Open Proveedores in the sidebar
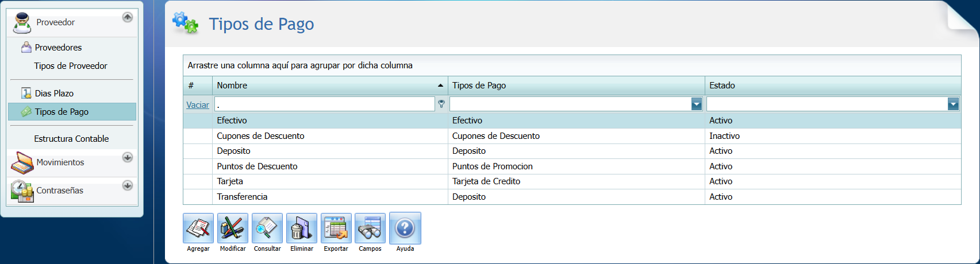Image resolution: width=980 pixels, height=264 pixels. pos(58,48)
